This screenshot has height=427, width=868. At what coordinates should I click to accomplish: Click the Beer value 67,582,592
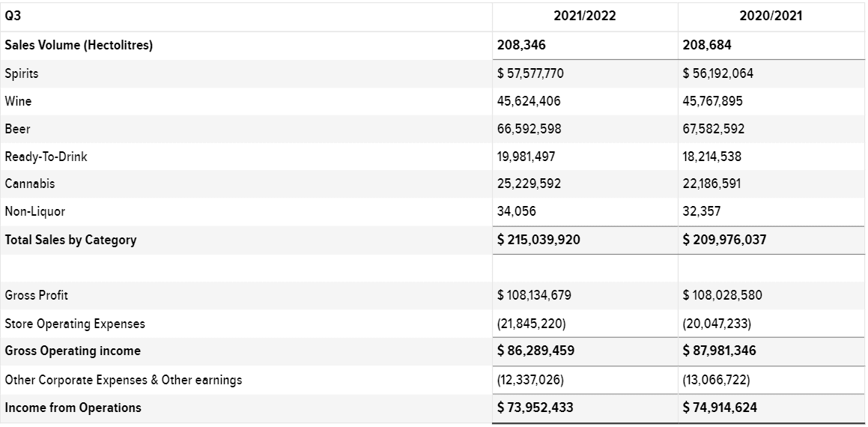714,129
